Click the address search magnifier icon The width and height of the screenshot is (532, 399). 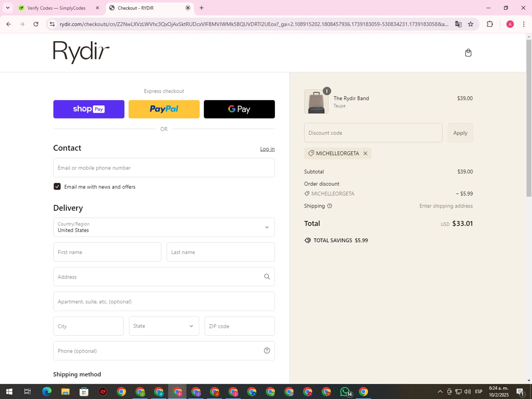267,277
